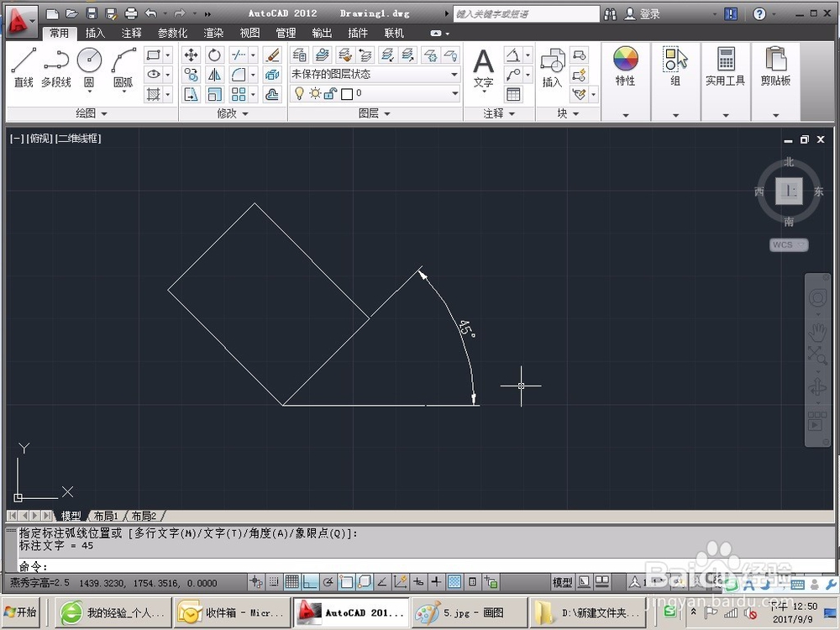Viewport: 840px width, 630px height.
Task: Open the Group (组) panel
Action: click(675, 66)
